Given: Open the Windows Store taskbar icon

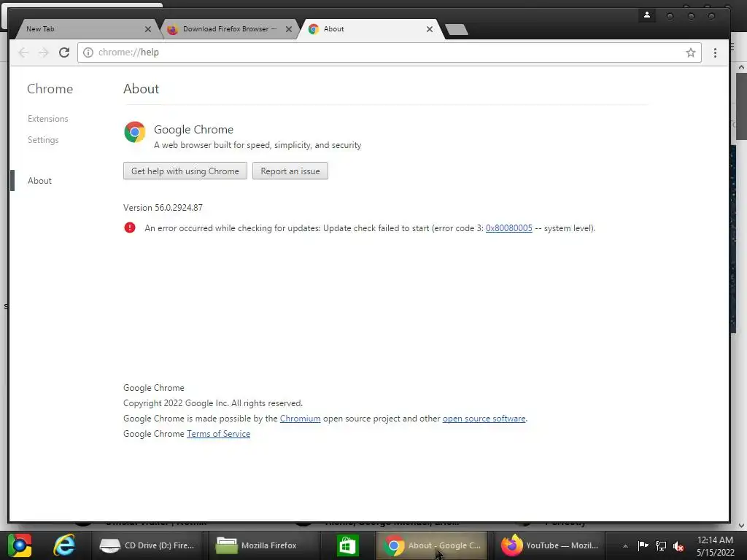Looking at the screenshot, I should (x=347, y=545).
